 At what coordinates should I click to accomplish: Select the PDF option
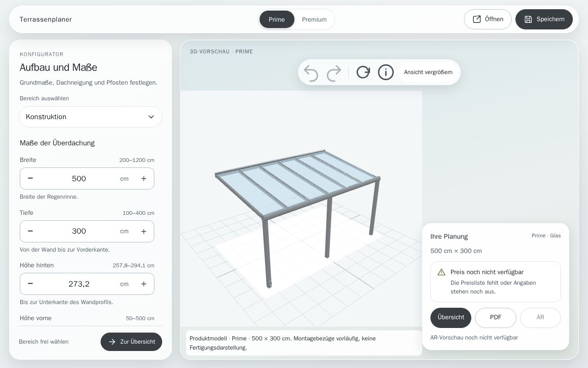tap(496, 317)
